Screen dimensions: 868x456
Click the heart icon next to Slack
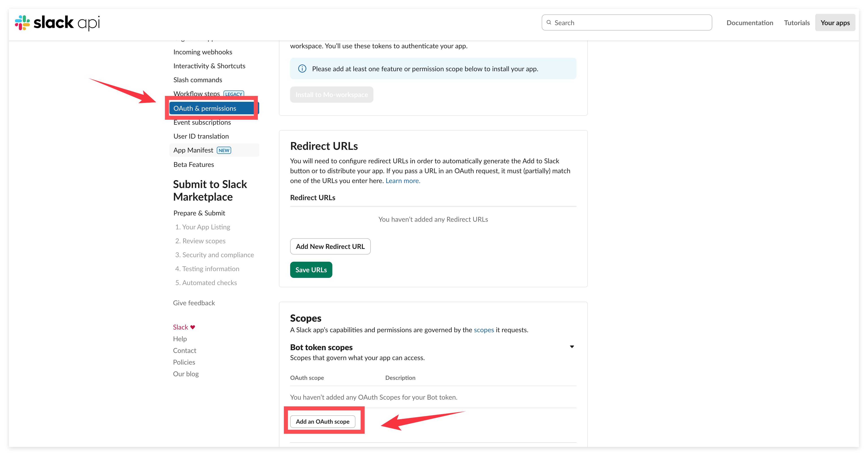(x=193, y=327)
